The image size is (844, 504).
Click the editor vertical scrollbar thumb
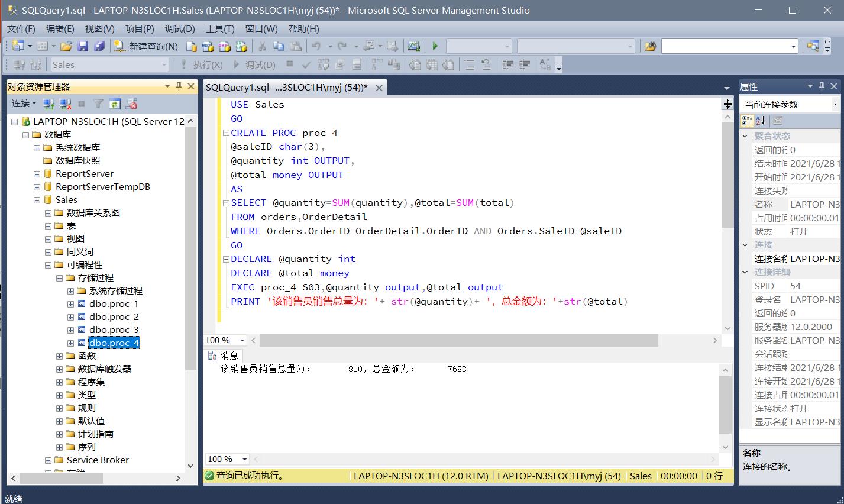coord(727,176)
